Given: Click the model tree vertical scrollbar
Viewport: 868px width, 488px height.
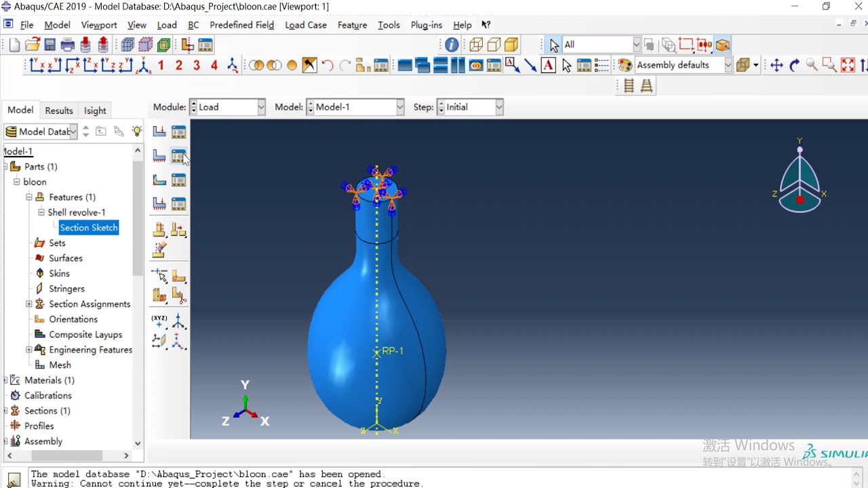Looking at the screenshot, I should pyautogui.click(x=138, y=218).
